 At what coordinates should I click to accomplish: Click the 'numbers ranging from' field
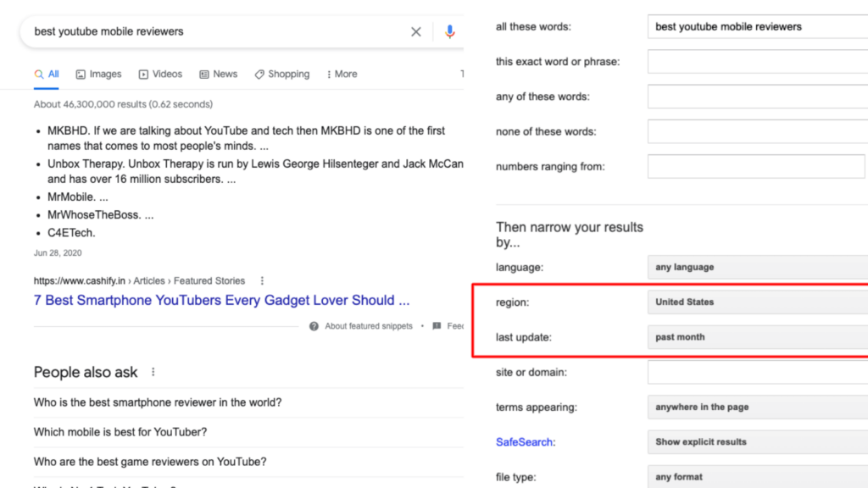click(x=756, y=167)
